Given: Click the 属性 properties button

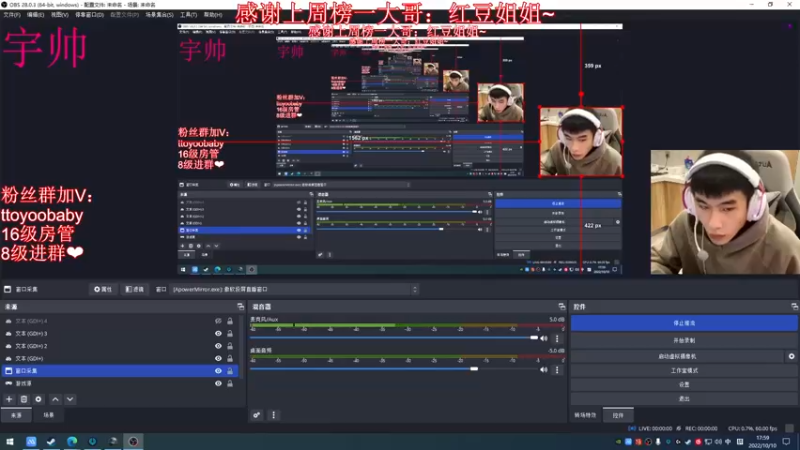Looking at the screenshot, I should click(103, 289).
